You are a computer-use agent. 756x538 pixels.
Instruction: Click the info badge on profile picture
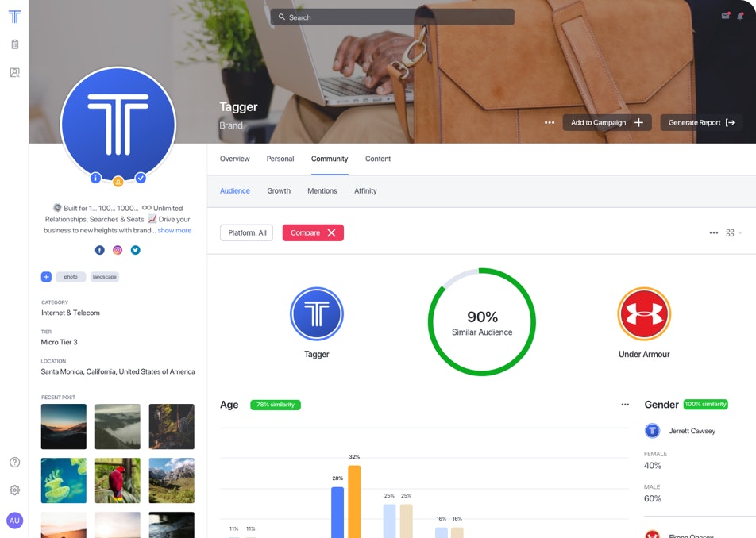[x=95, y=179]
